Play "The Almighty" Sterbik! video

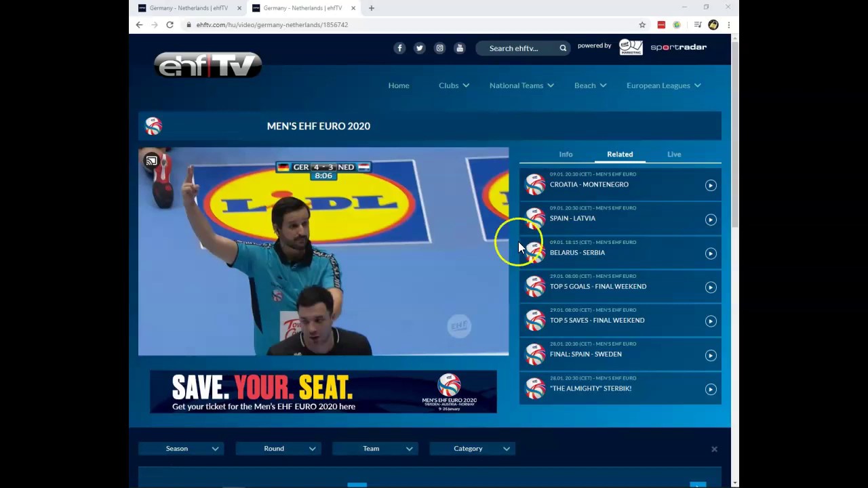[711, 389]
